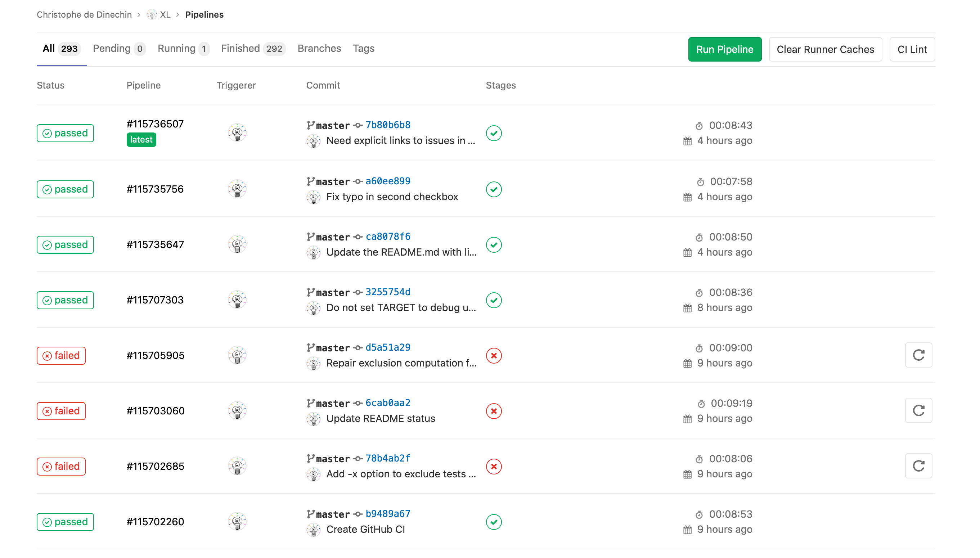This screenshot has height=558, width=980.
Task: Open pipeline #115702260
Action: (x=155, y=522)
